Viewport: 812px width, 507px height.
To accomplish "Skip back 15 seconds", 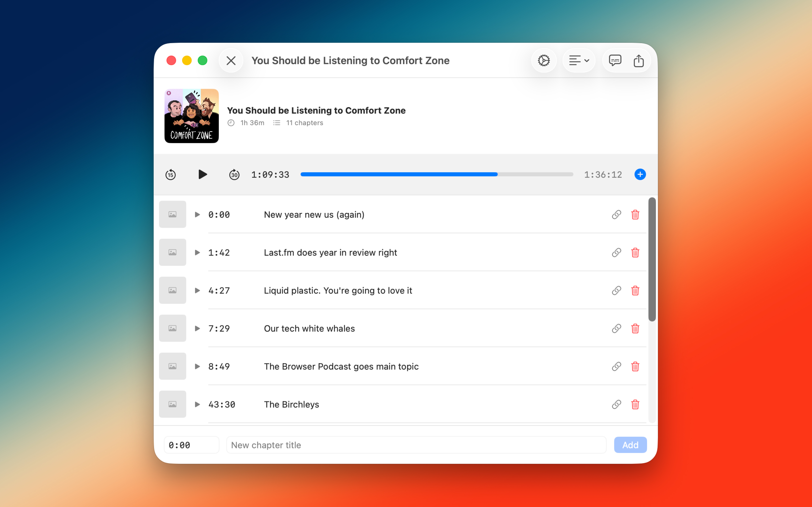I will tap(170, 174).
